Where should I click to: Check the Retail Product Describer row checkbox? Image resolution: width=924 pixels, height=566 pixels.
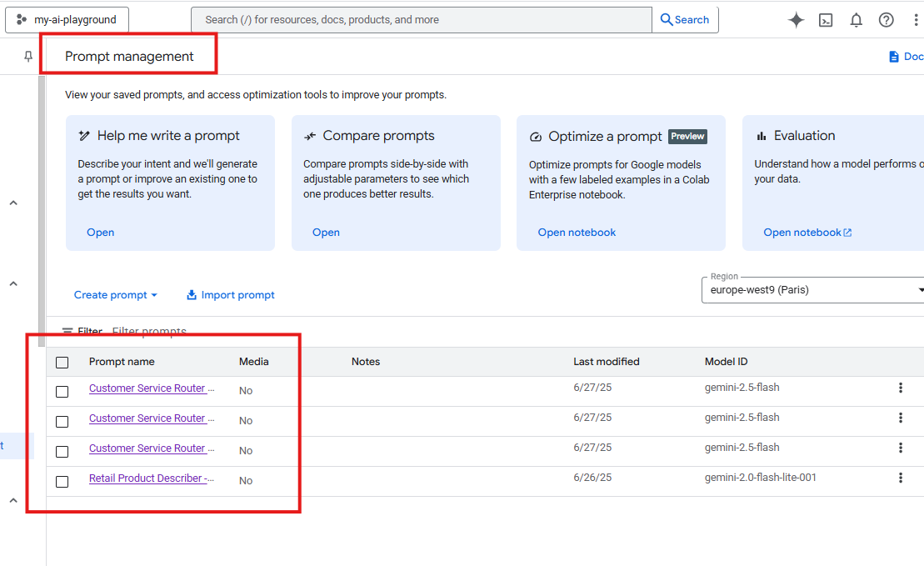tap(62, 482)
